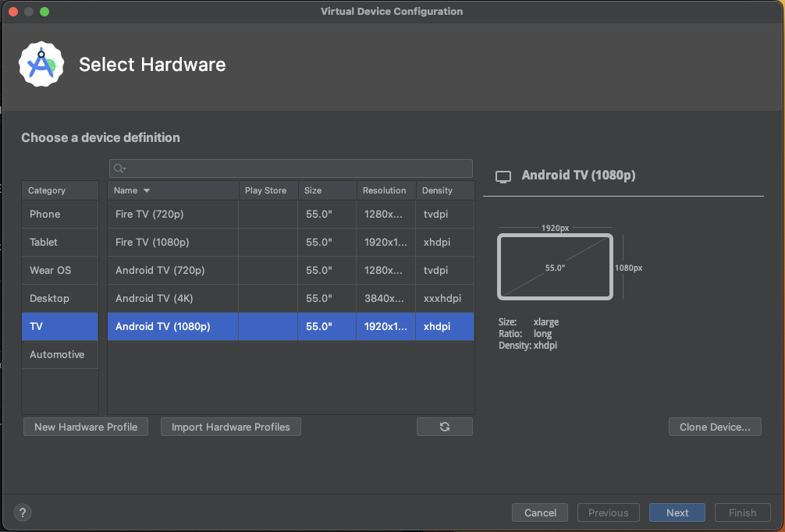Click the search magnifier icon

(119, 168)
